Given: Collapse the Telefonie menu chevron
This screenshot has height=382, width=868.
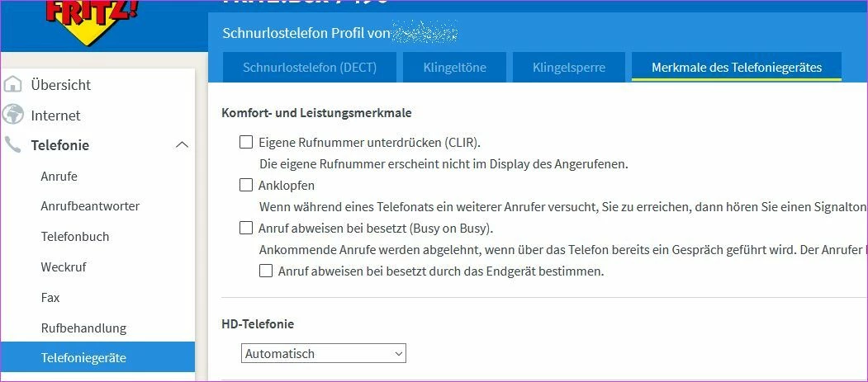Looking at the screenshot, I should [x=183, y=145].
